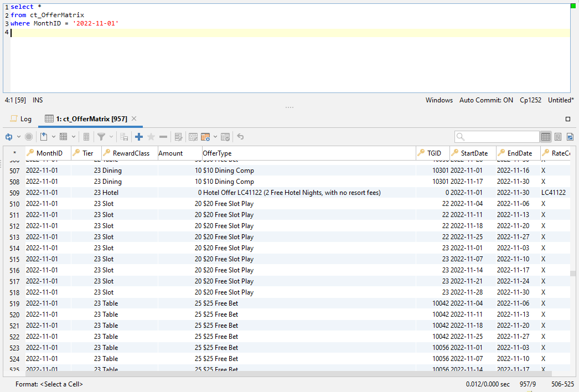
Task: Click the edit record form icon
Action: [178, 137]
